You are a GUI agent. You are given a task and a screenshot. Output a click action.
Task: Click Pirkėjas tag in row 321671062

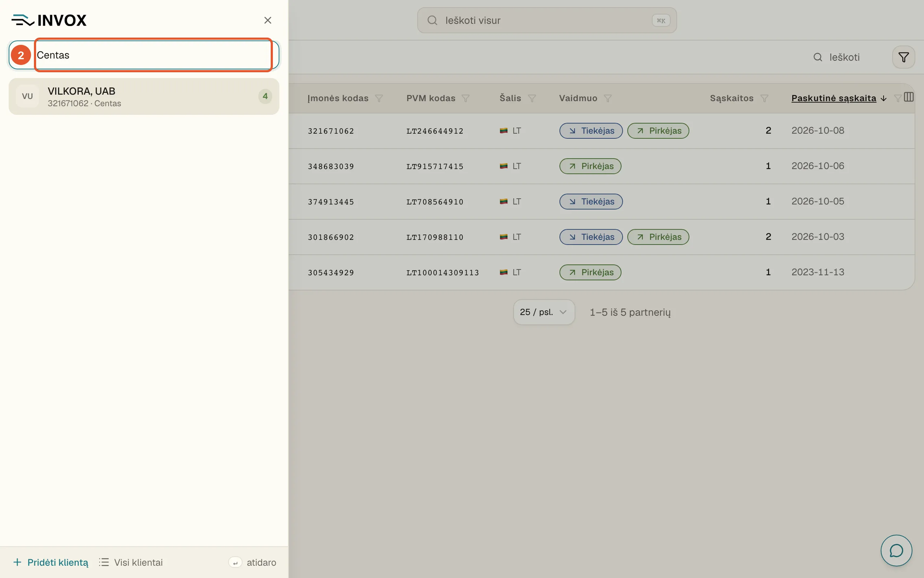point(658,131)
